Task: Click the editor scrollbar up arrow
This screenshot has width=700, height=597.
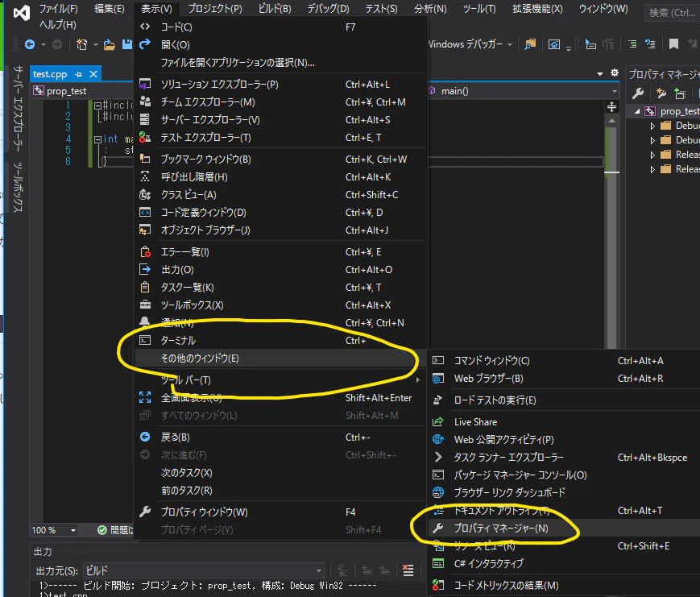Action: tap(611, 121)
